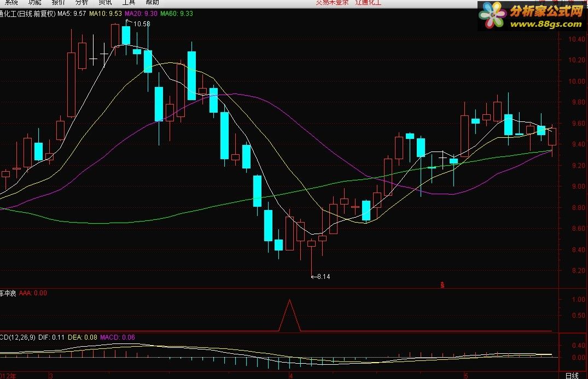The width and height of the screenshot is (588, 379).
Task: Click the MA20: 9.30 indicator label
Action: coord(141,14)
